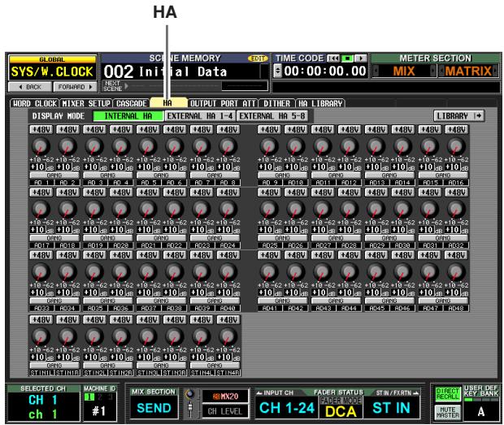Toggle +48V phantom power for AD 1
Viewport: 504px width, 425px height.
(41, 130)
